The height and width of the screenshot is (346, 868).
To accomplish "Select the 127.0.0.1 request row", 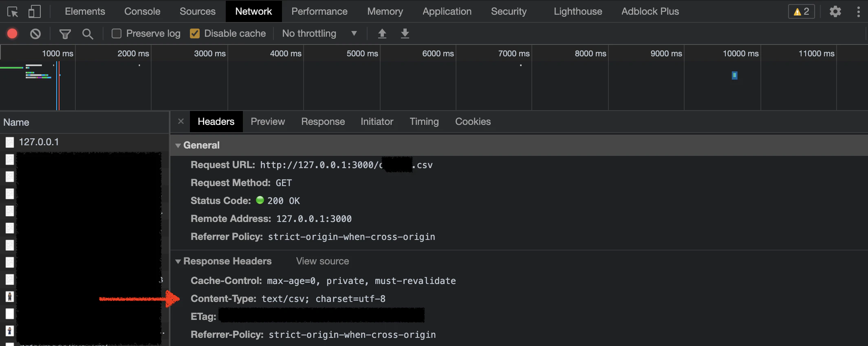I will (84, 142).
